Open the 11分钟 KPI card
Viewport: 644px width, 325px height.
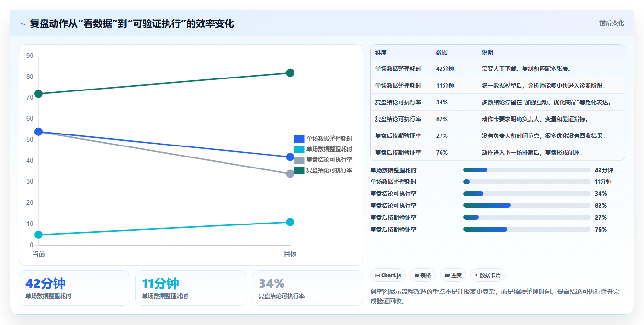click(x=191, y=288)
